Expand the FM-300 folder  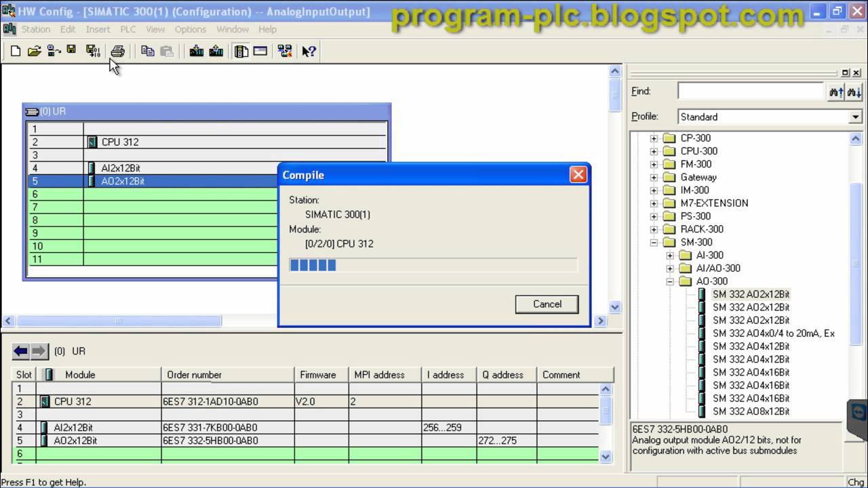point(654,164)
